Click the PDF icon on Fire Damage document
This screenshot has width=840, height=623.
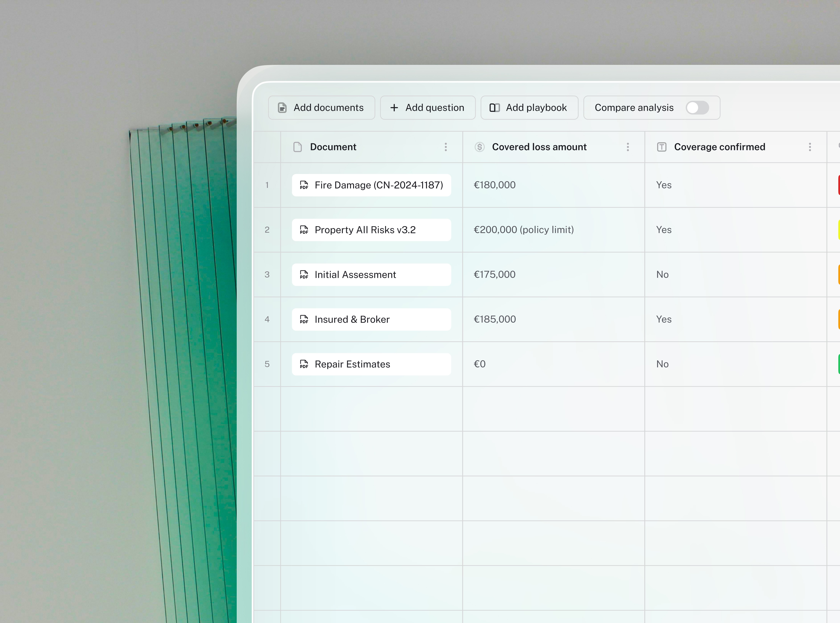click(304, 185)
